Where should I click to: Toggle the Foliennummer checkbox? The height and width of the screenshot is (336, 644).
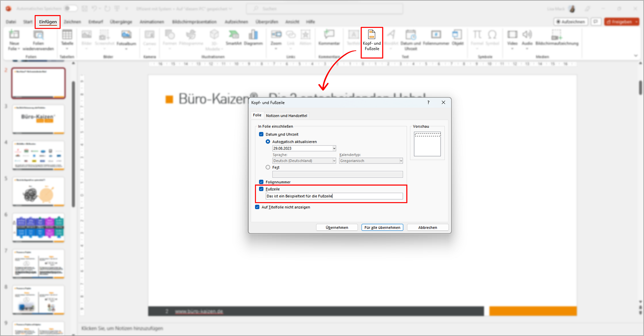(261, 182)
